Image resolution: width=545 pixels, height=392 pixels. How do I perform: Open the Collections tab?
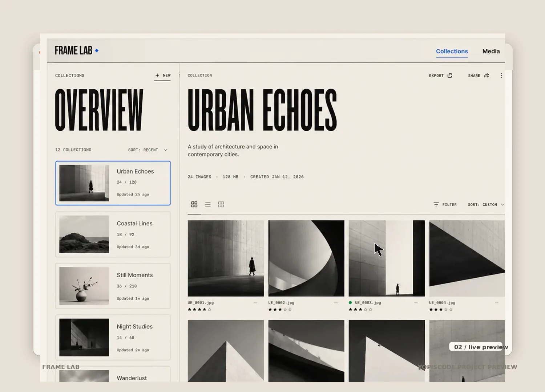(452, 51)
